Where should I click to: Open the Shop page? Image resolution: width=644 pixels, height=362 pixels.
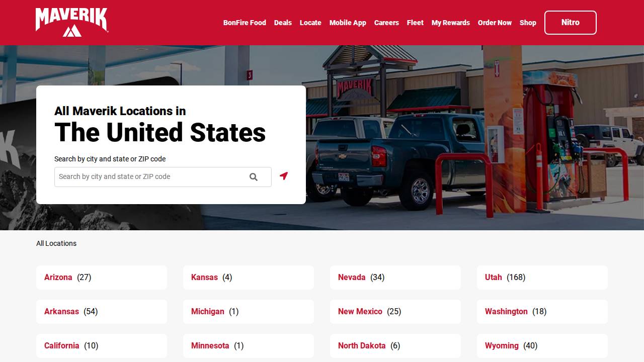point(528,23)
